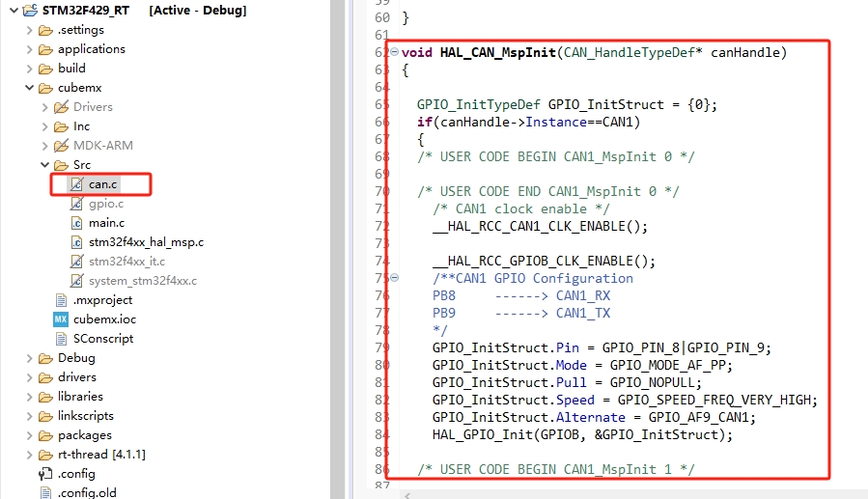This screenshot has height=499, width=868.
Task: Click the project explorer vertical scrollbar
Action: coord(338,249)
